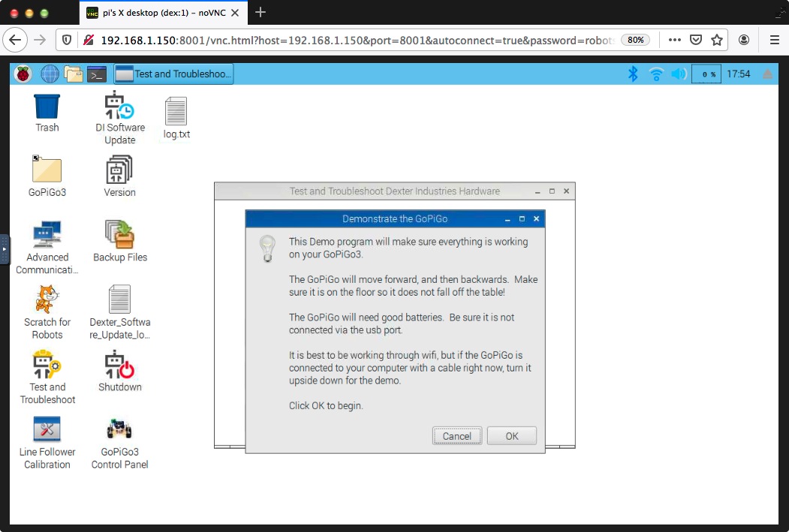Open the WiFi network menu
Image resolution: width=789 pixels, height=532 pixels.
pyautogui.click(x=656, y=74)
